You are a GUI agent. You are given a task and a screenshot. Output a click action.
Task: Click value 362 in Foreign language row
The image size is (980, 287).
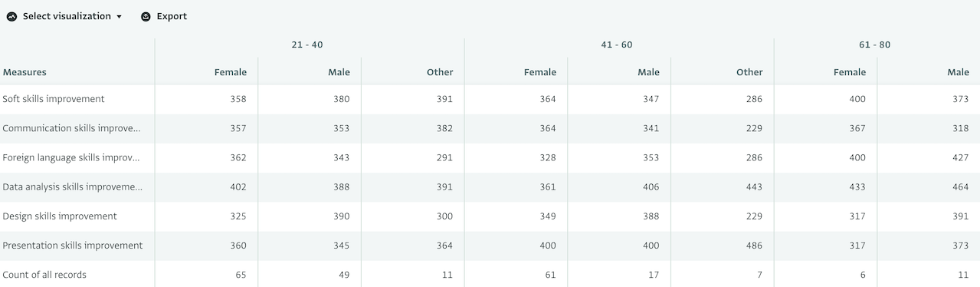click(238, 157)
